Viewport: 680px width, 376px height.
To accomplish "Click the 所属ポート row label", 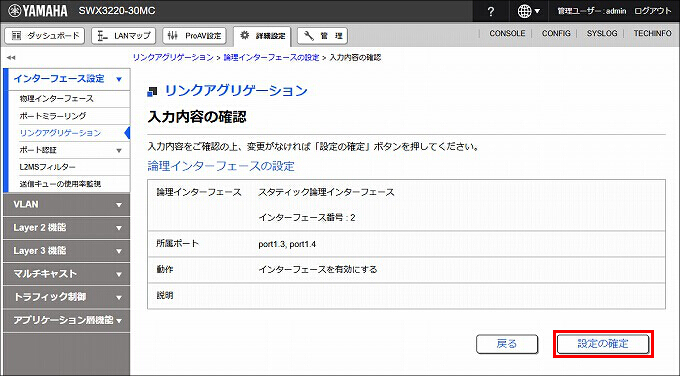I will pyautogui.click(x=177, y=244).
